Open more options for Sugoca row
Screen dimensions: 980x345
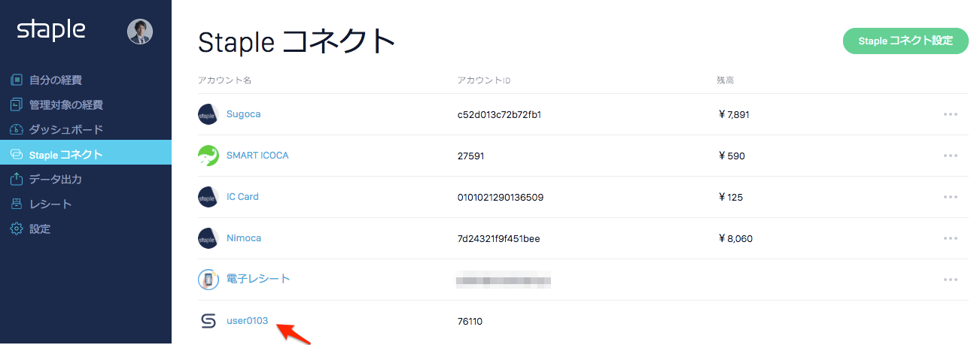click(951, 114)
